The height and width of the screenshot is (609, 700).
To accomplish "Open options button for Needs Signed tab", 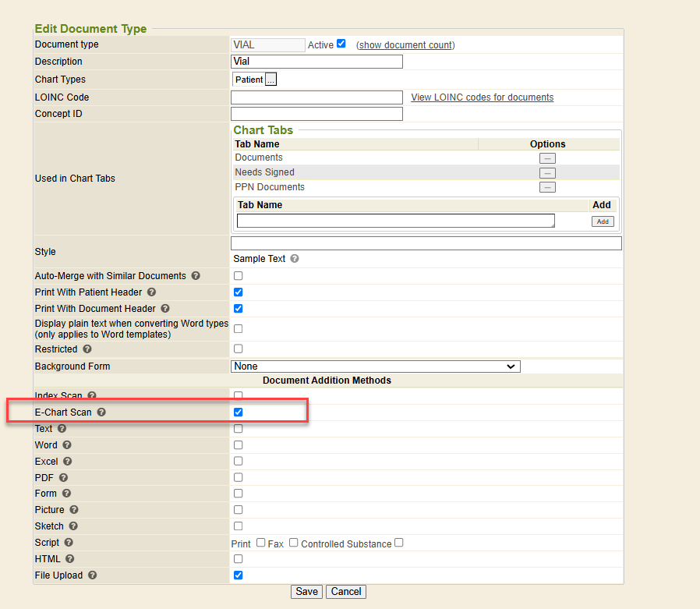I will pos(548,172).
